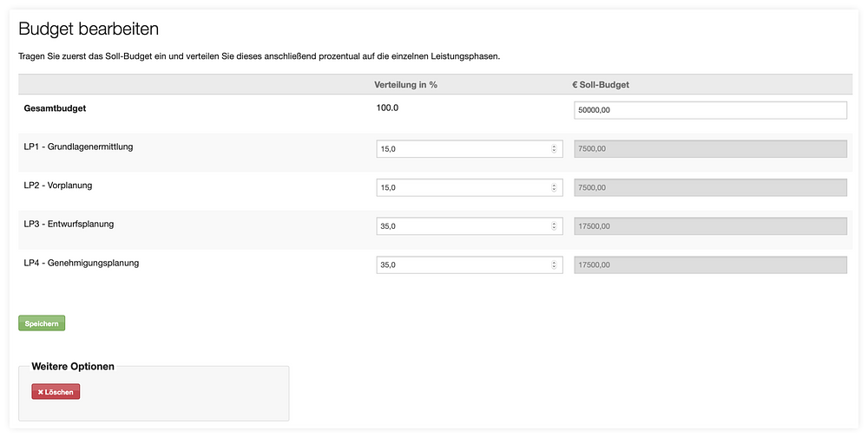The height and width of the screenshot is (437, 868).
Task: Click the disabled LP1 budget field 7500,00
Action: pos(710,149)
